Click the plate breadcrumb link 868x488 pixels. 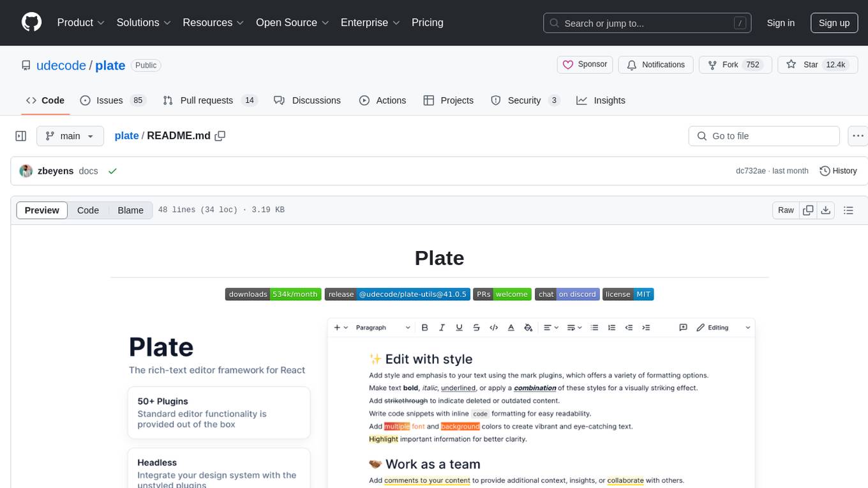(126, 135)
